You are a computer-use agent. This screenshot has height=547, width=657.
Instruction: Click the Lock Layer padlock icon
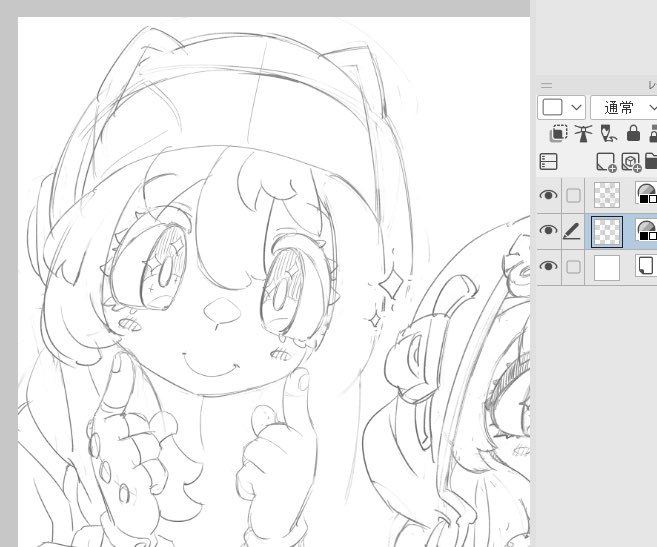tap(633, 134)
